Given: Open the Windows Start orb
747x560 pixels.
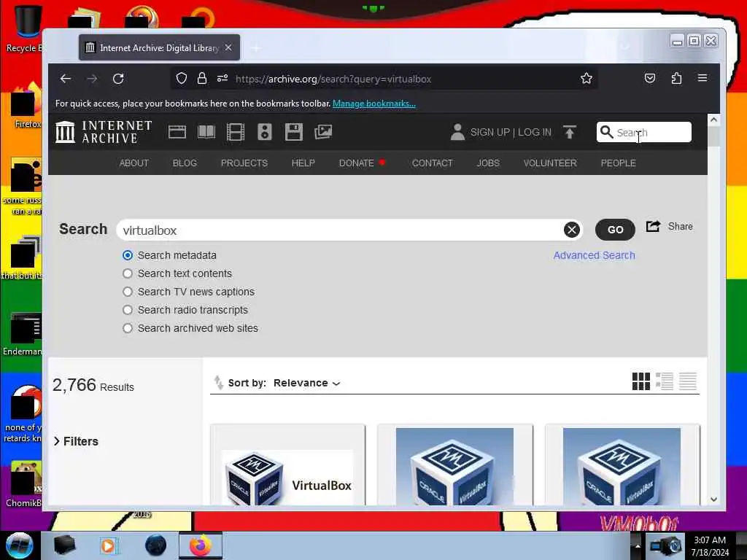Looking at the screenshot, I should pyautogui.click(x=20, y=545).
